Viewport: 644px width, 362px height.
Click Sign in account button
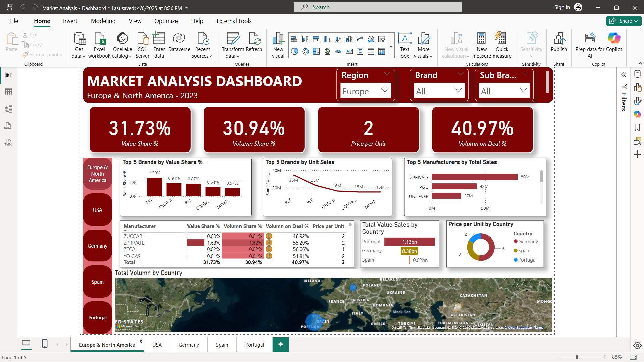[568, 7]
